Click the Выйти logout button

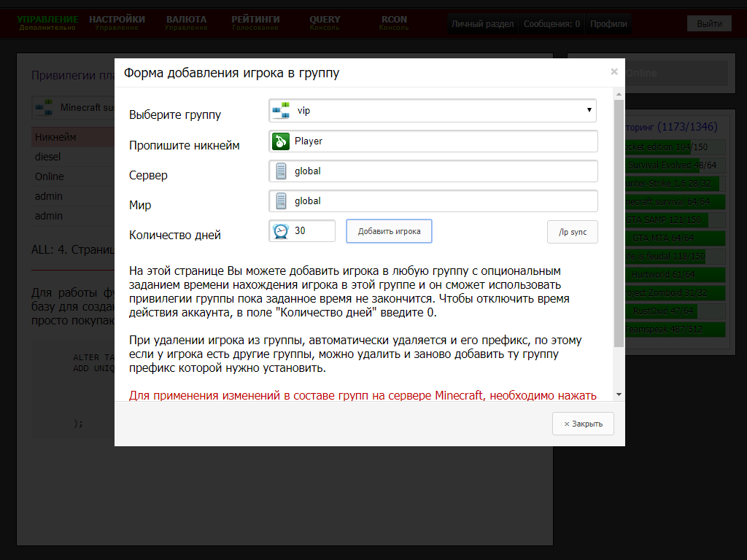pyautogui.click(x=709, y=23)
